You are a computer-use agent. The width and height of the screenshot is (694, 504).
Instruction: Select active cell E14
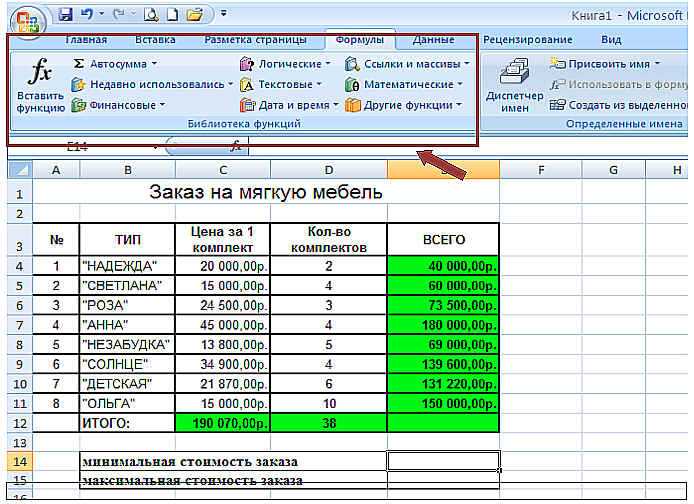click(443, 461)
